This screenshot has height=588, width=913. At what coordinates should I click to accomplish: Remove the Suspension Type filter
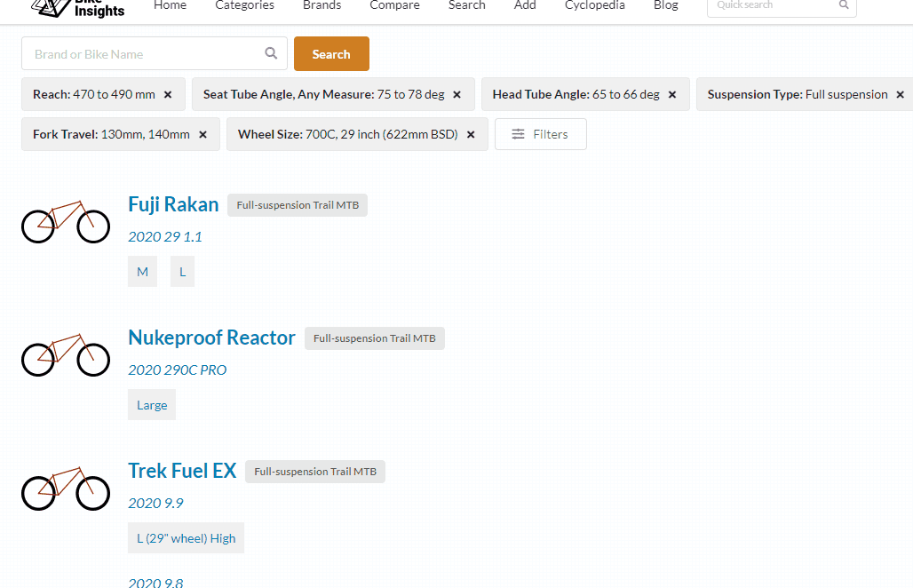(901, 94)
